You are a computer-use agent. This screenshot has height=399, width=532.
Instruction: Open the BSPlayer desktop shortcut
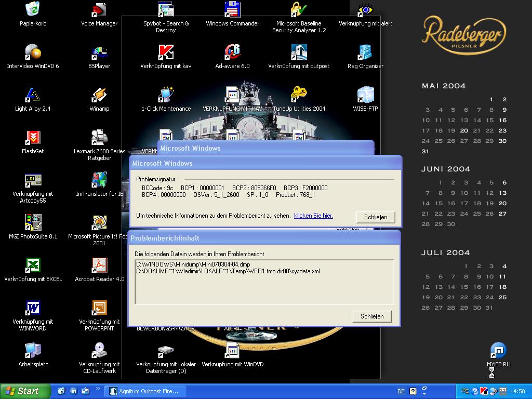click(x=99, y=57)
